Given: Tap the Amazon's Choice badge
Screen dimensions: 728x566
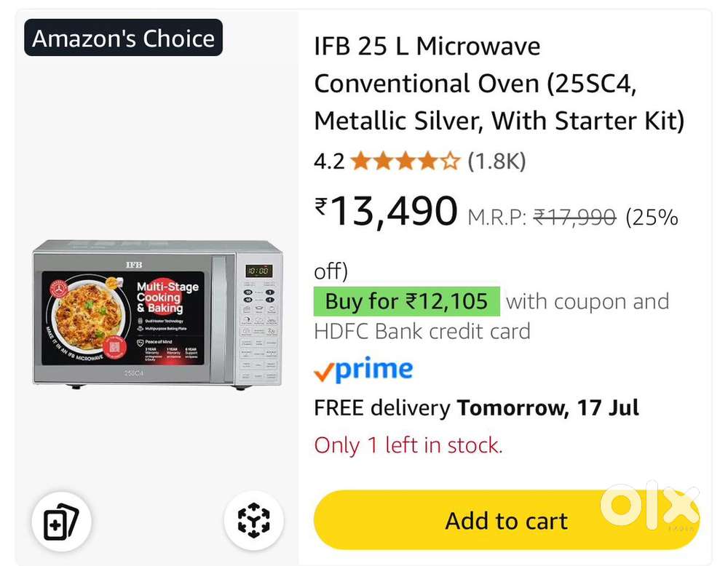Looking at the screenshot, I should (x=123, y=38).
